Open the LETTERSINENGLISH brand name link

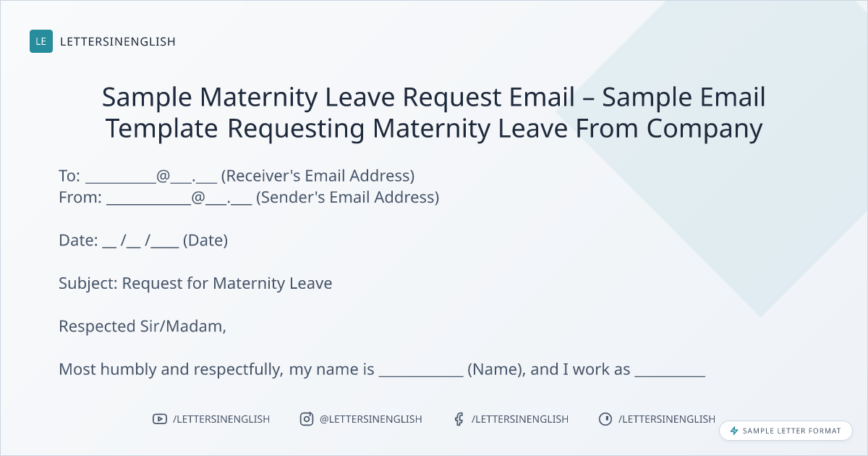118,41
